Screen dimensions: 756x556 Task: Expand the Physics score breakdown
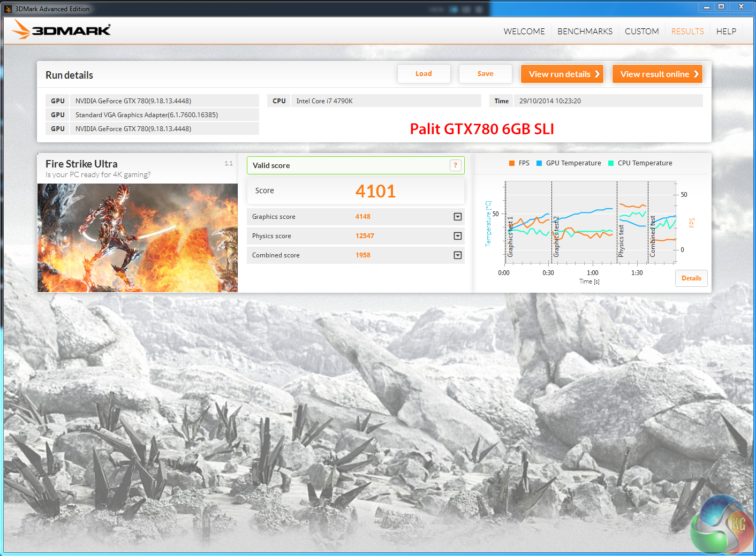(457, 236)
